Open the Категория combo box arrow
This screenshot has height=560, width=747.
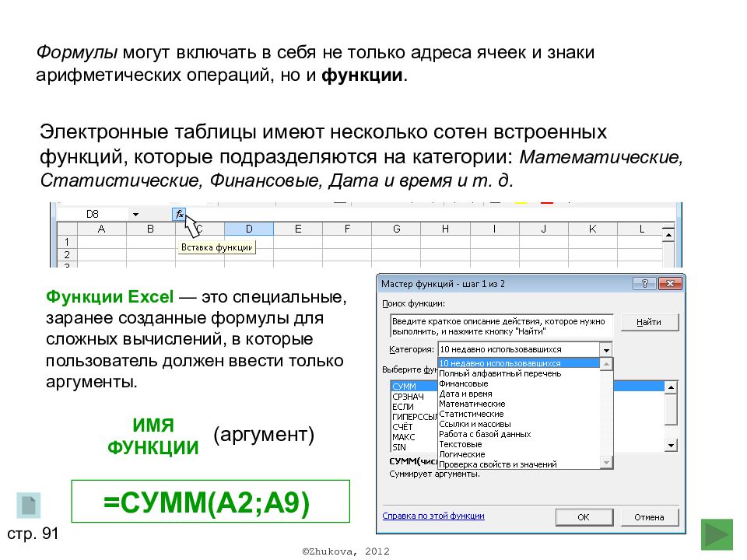(606, 350)
